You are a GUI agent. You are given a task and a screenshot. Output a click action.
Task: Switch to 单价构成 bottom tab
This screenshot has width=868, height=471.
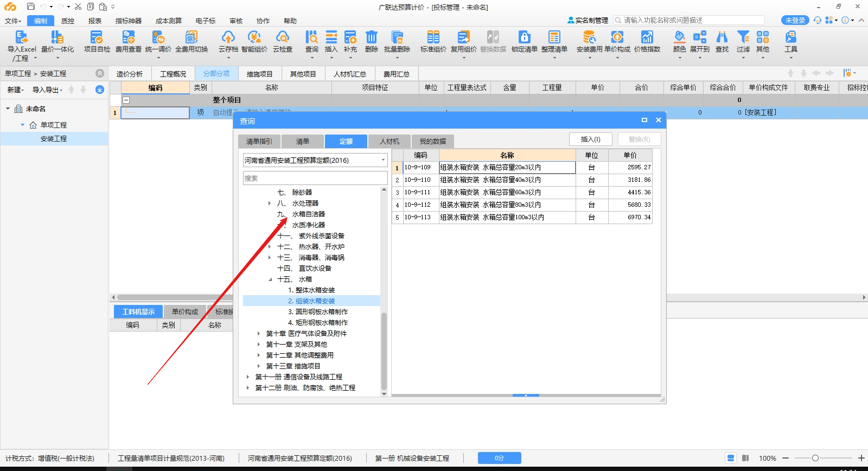coord(185,311)
